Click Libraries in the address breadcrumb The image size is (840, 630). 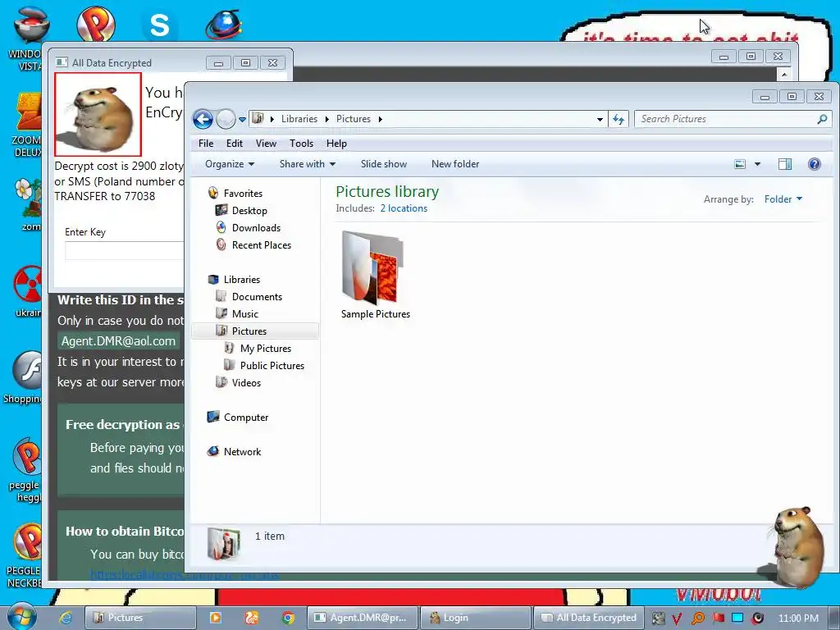pyautogui.click(x=299, y=119)
